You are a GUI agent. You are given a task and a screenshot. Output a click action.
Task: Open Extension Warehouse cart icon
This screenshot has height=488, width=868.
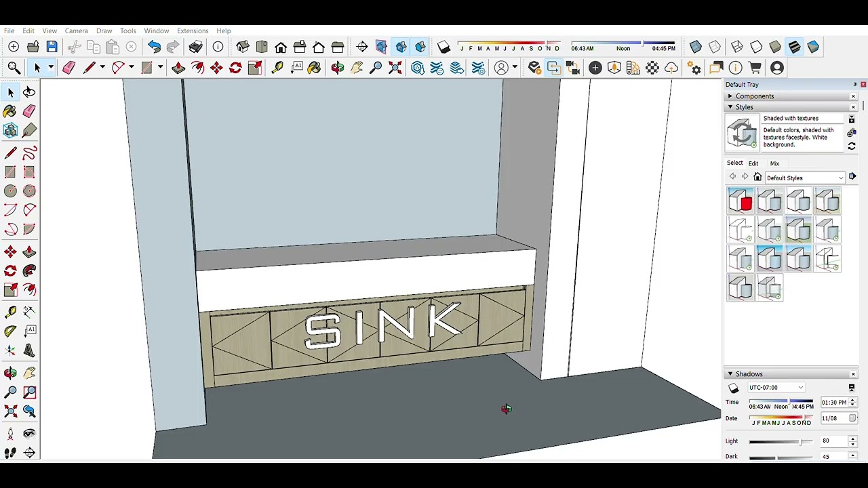pyautogui.click(x=755, y=68)
